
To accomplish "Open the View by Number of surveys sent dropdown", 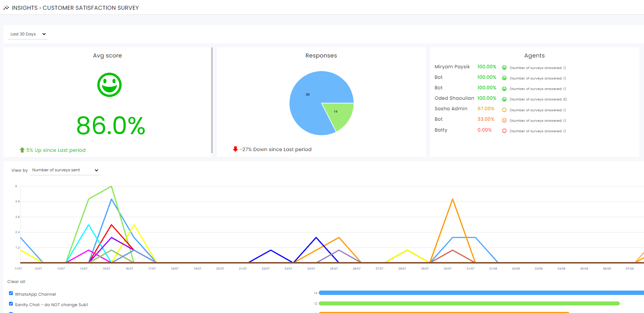I will (x=64, y=170).
